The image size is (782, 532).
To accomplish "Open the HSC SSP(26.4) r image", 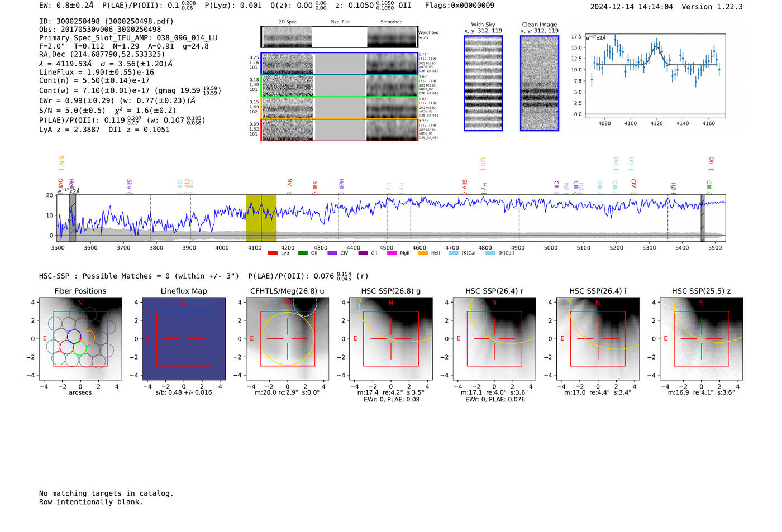I will [x=494, y=339].
